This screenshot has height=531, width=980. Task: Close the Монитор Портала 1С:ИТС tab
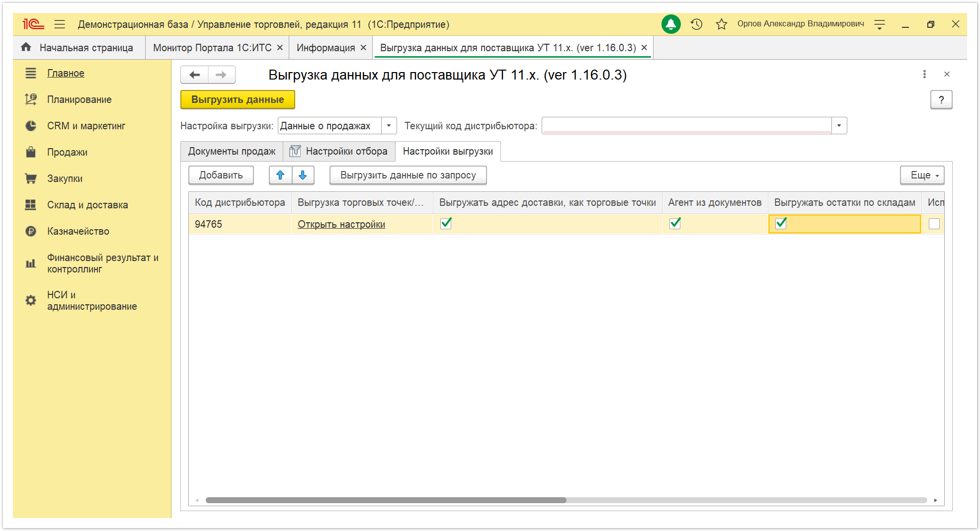280,48
